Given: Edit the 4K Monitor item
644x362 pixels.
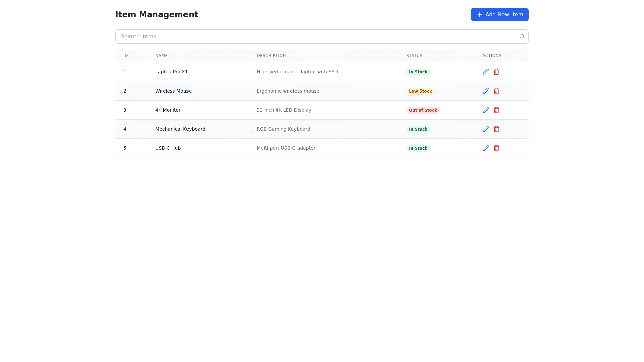Looking at the screenshot, I should pyautogui.click(x=485, y=110).
